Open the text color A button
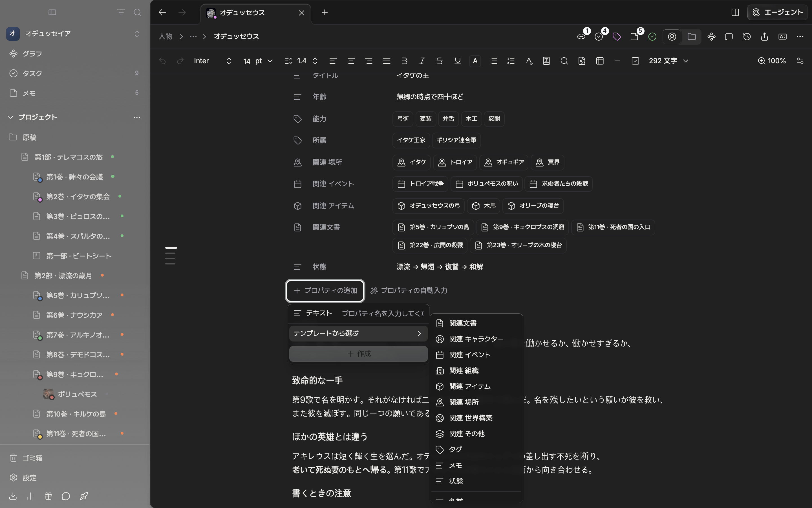812x508 pixels. (x=475, y=61)
